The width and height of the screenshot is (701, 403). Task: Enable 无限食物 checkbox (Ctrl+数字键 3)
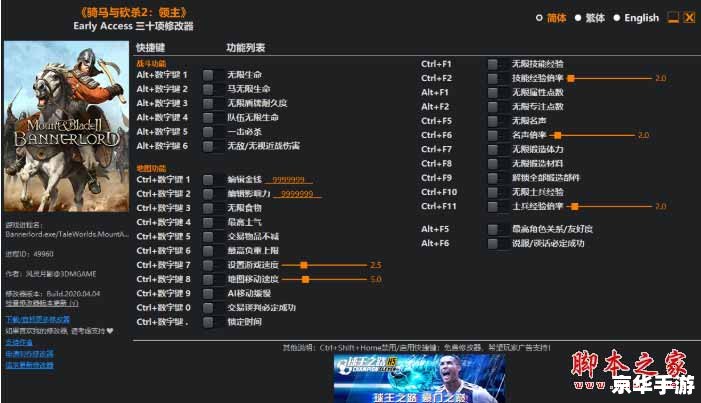208,208
